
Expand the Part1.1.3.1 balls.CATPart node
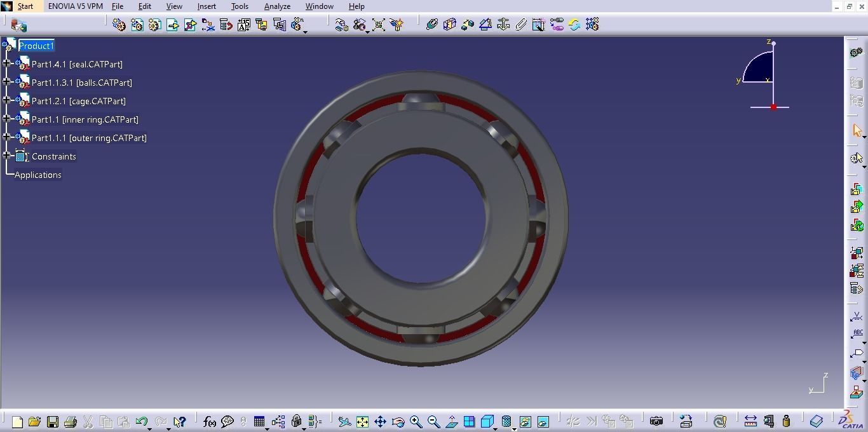(7, 81)
